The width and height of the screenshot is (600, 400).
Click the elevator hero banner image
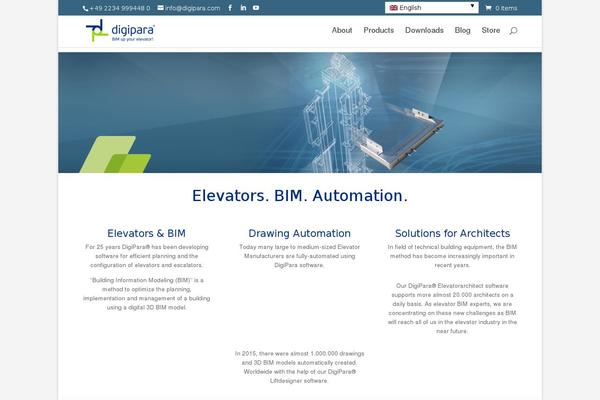pyautogui.click(x=300, y=113)
